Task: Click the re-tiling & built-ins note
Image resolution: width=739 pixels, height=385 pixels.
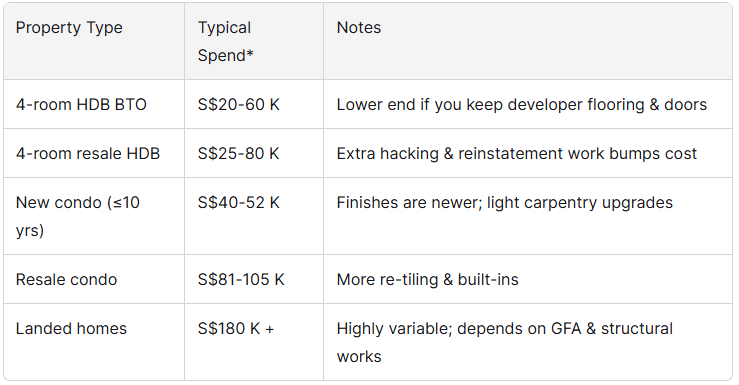Action: (427, 279)
